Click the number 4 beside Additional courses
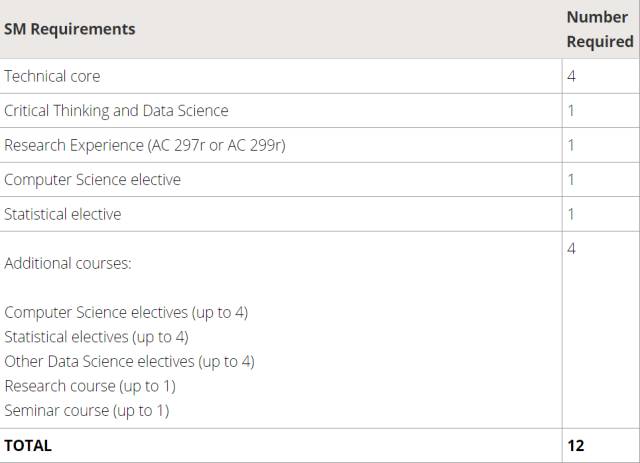Screen dimensions: 640x463 [x=571, y=249]
